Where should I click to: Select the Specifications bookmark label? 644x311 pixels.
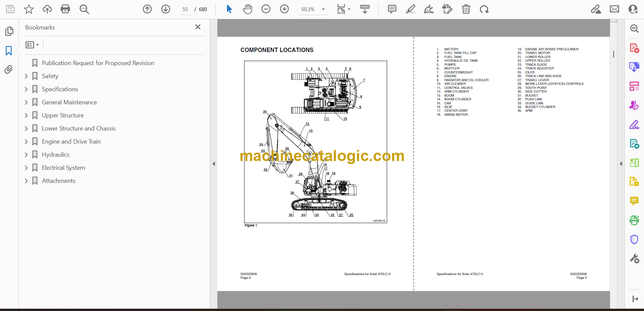60,89
